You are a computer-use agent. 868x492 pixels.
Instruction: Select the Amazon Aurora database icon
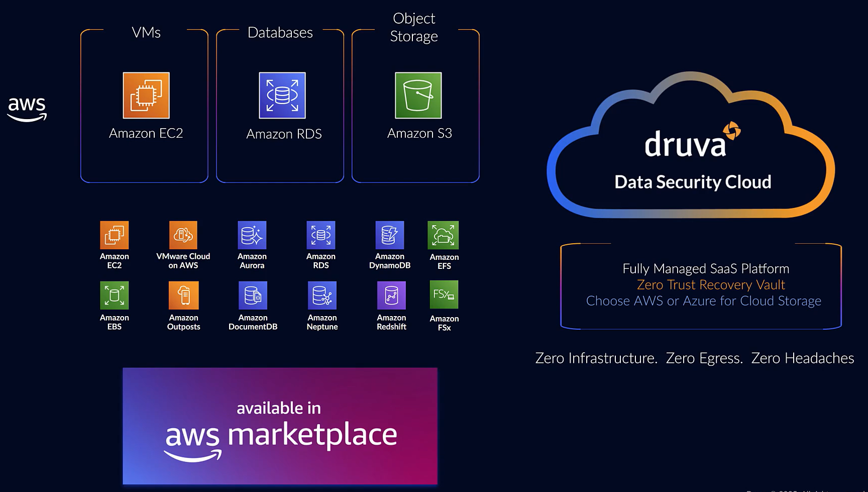click(252, 235)
